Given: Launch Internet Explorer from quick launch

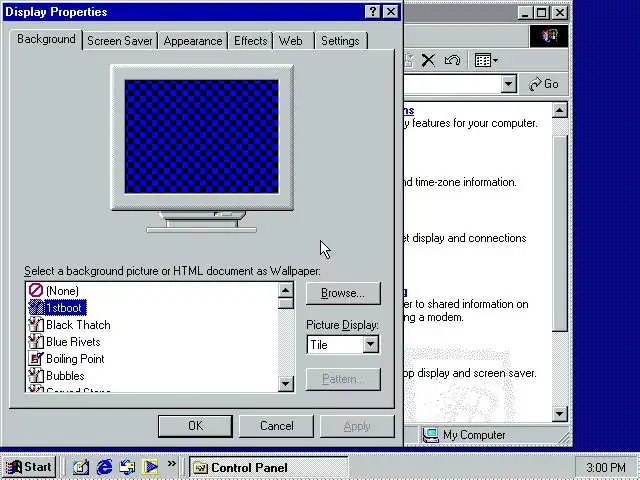Looking at the screenshot, I should [x=104, y=467].
